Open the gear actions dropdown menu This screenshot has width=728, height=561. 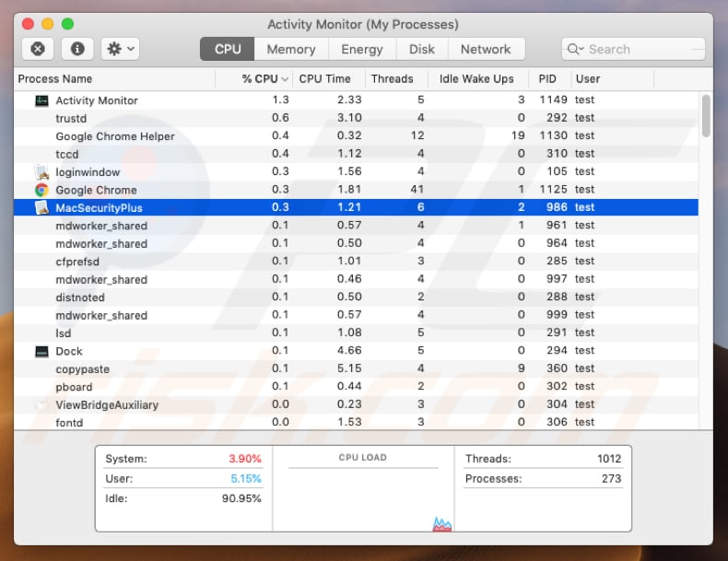120,49
